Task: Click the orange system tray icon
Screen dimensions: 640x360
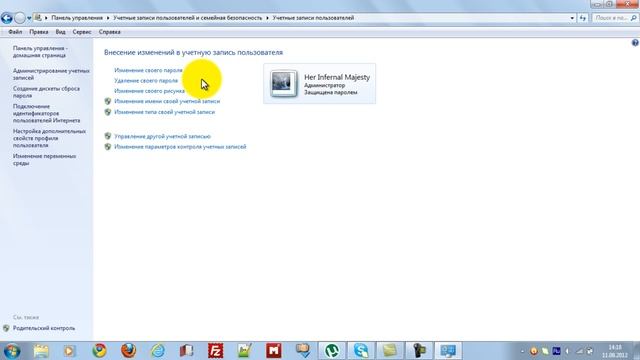Action: pos(533,351)
